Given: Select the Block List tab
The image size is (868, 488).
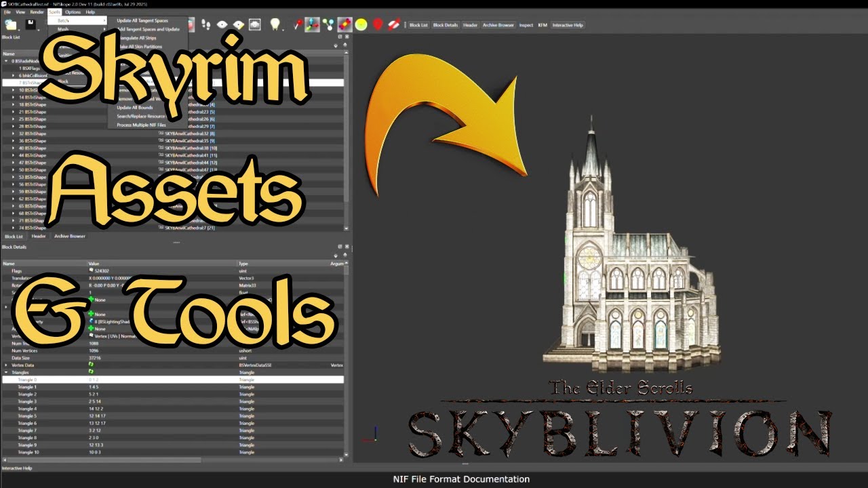Looking at the screenshot, I should pyautogui.click(x=14, y=236).
